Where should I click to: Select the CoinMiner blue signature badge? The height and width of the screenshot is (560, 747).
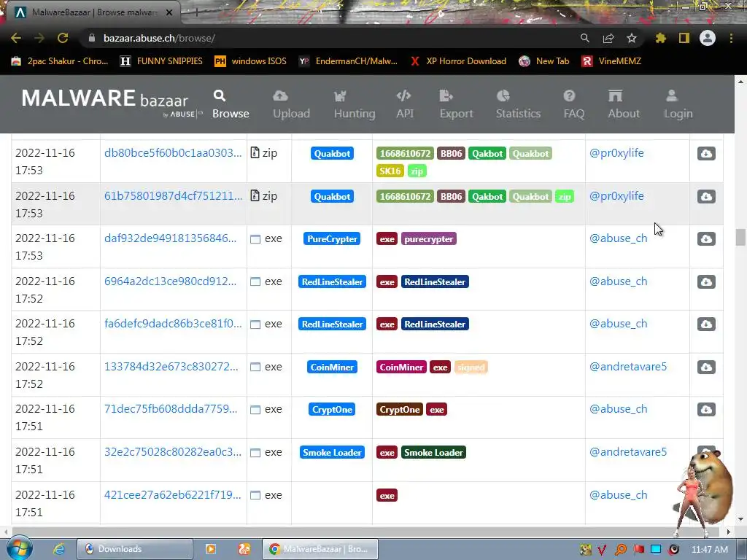point(332,367)
